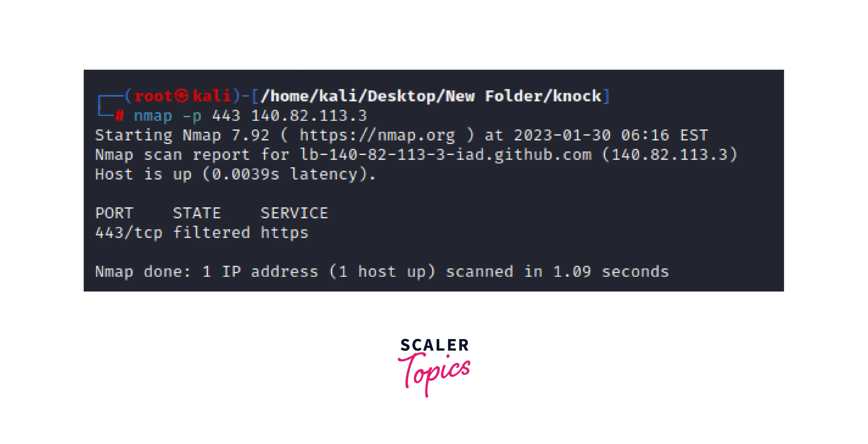
Task: Click the nmap command word
Action: point(153,116)
